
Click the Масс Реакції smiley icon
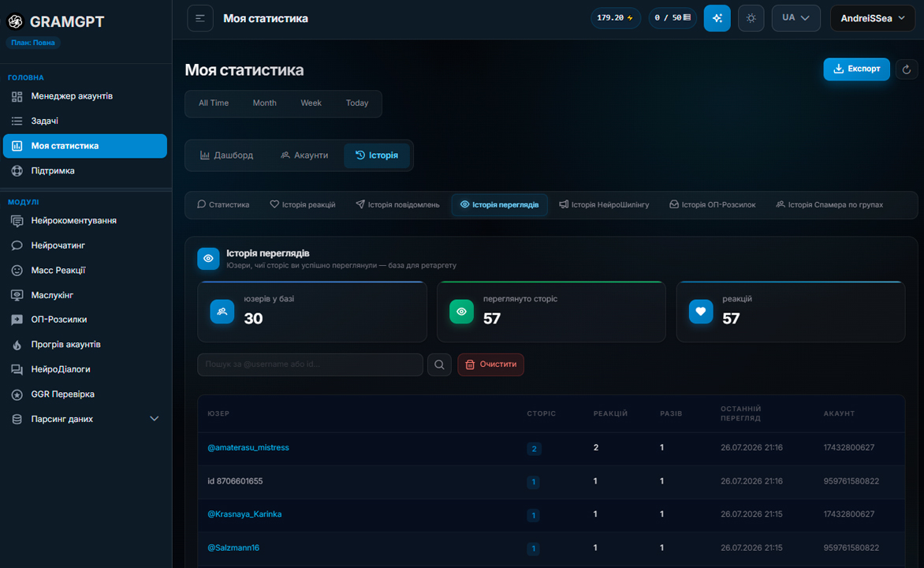17,270
